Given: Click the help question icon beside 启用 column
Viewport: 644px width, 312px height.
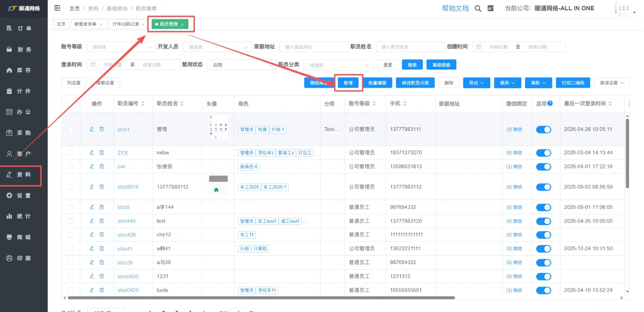Looking at the screenshot, I should (x=550, y=103).
